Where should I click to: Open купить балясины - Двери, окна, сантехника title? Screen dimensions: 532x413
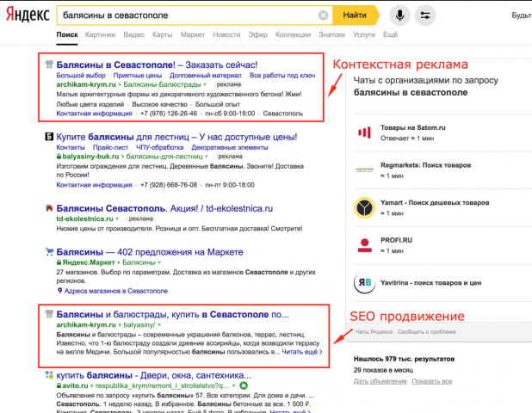[x=154, y=375]
